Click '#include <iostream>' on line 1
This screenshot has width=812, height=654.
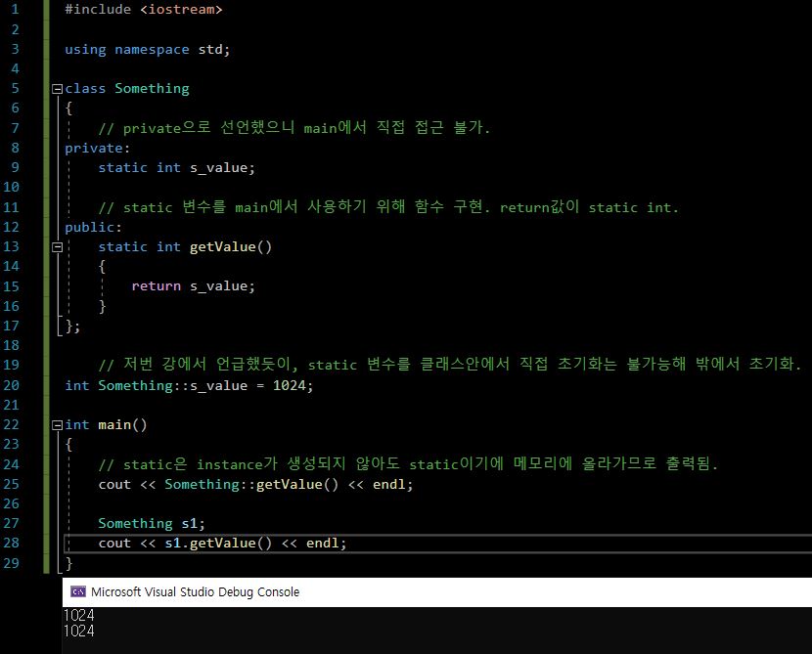pyautogui.click(x=144, y=10)
